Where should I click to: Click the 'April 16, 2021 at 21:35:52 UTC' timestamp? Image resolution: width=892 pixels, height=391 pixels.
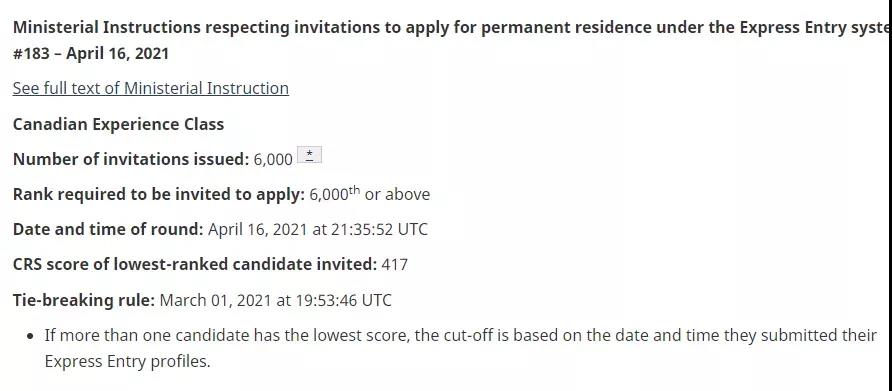pos(318,229)
